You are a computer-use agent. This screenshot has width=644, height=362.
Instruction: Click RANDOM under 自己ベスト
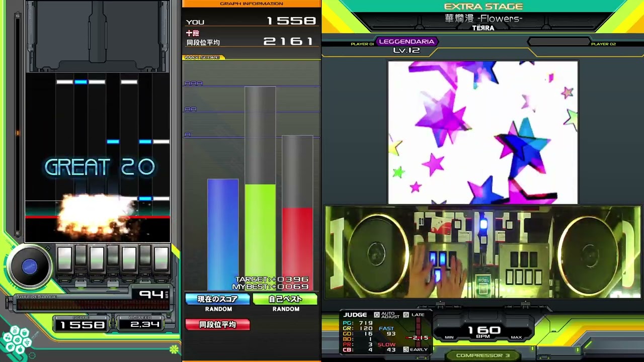(x=286, y=309)
